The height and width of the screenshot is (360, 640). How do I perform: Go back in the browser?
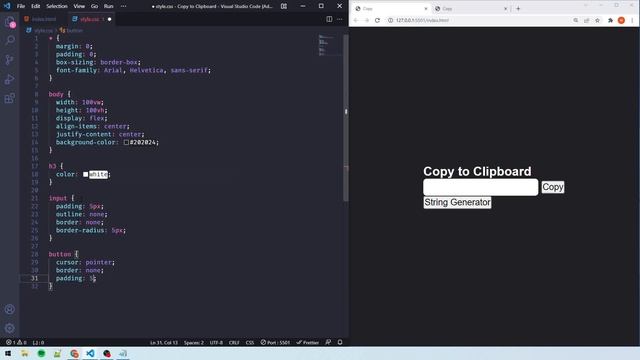click(x=356, y=20)
